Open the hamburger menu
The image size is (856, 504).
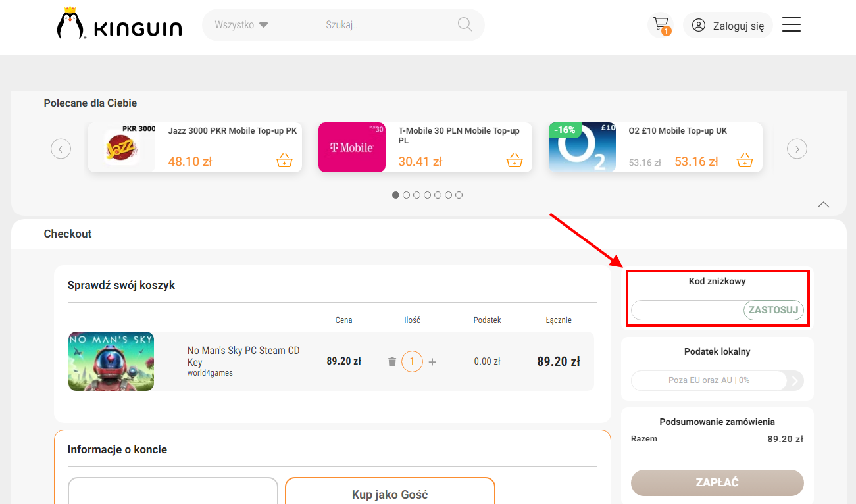tap(791, 25)
